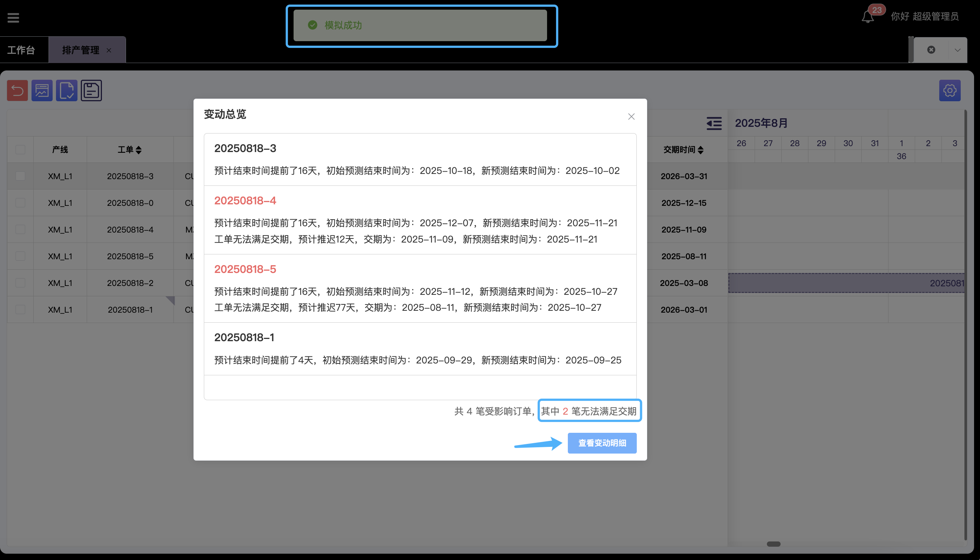980x560 pixels.
Task: Click the red 20250818-4 order title
Action: point(245,201)
